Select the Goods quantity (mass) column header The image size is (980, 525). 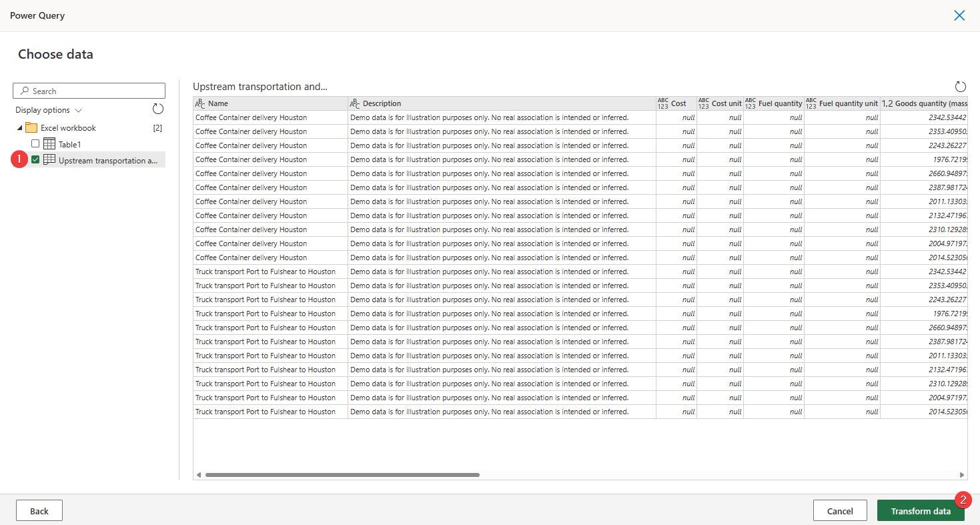click(924, 103)
